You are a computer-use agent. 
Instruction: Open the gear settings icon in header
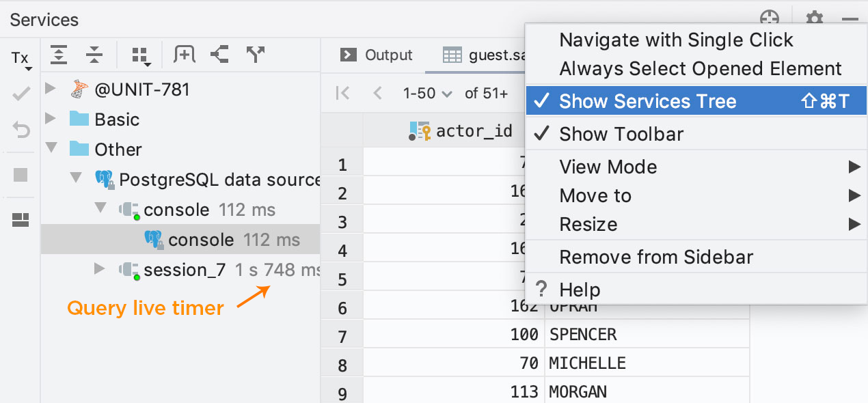pyautogui.click(x=814, y=19)
